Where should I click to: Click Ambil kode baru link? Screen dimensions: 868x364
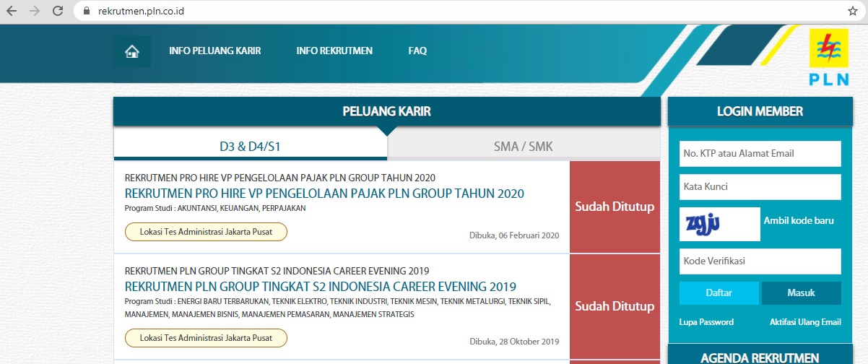(799, 222)
